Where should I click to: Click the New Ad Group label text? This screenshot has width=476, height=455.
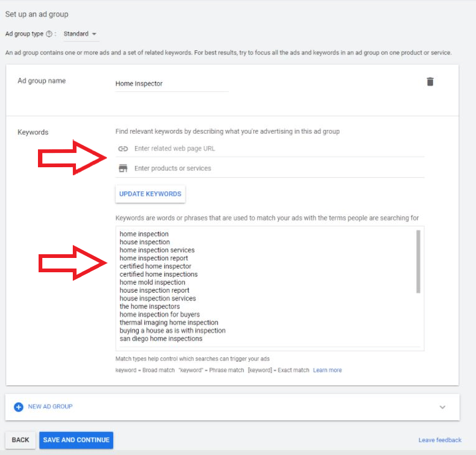point(50,407)
